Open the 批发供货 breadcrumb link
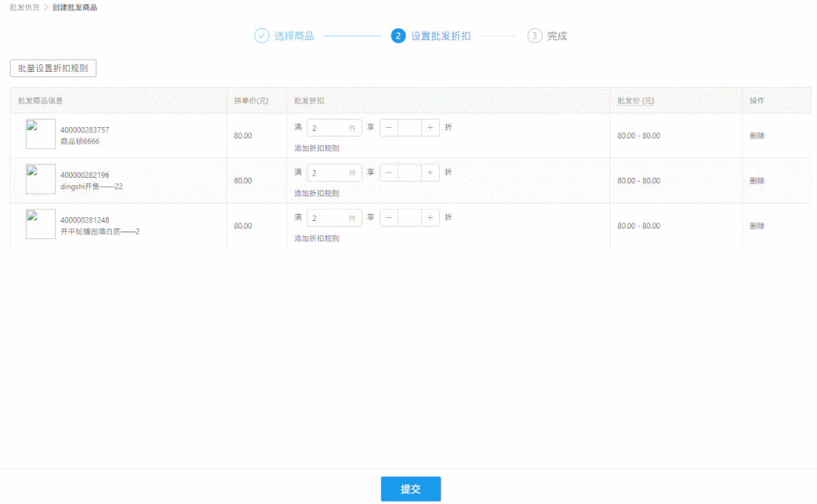 (24, 8)
